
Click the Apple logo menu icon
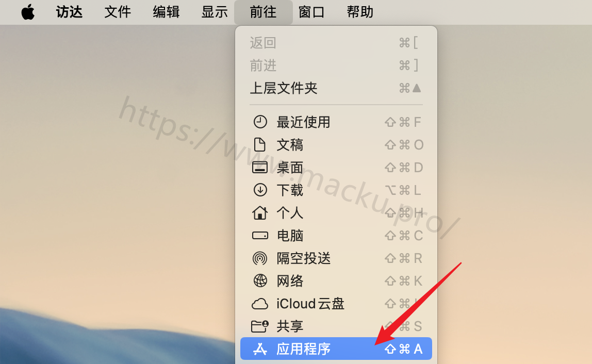tap(28, 12)
